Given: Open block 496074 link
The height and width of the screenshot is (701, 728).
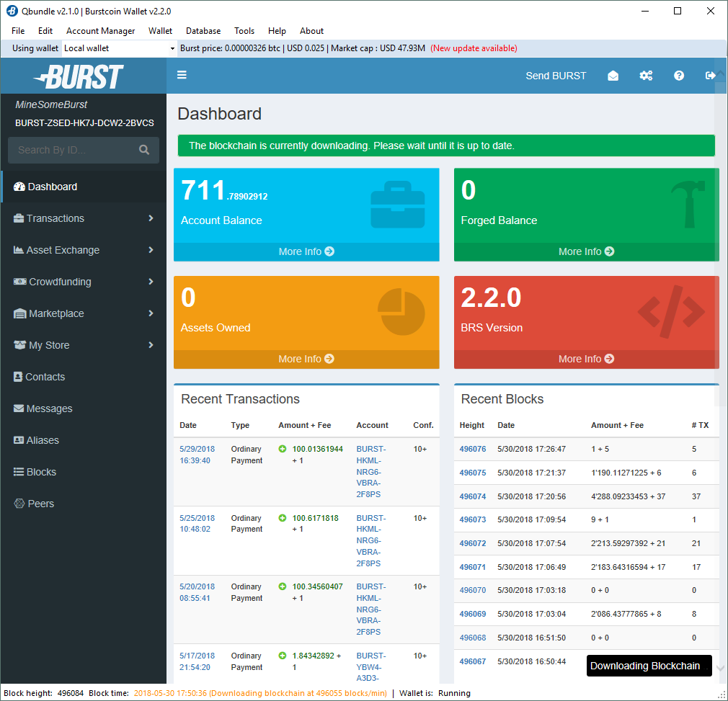Looking at the screenshot, I should [473, 496].
